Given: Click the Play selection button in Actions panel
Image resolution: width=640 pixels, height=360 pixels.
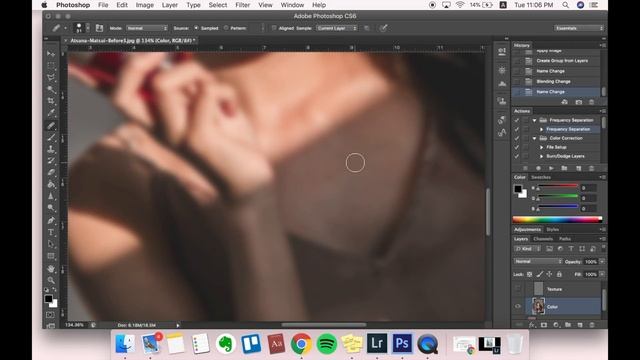Looking at the screenshot, I should 551,168.
